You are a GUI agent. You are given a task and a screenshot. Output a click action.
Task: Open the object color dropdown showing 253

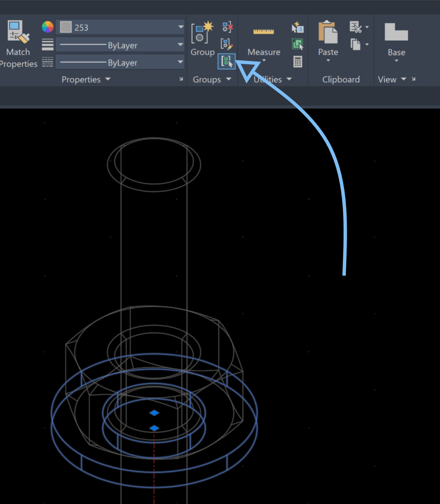181,27
